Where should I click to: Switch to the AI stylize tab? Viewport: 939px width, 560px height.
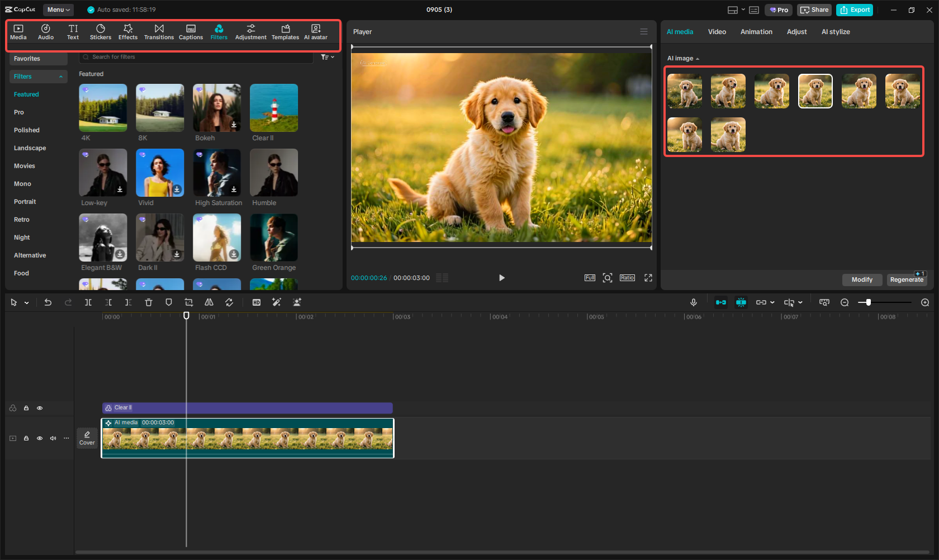pyautogui.click(x=836, y=31)
